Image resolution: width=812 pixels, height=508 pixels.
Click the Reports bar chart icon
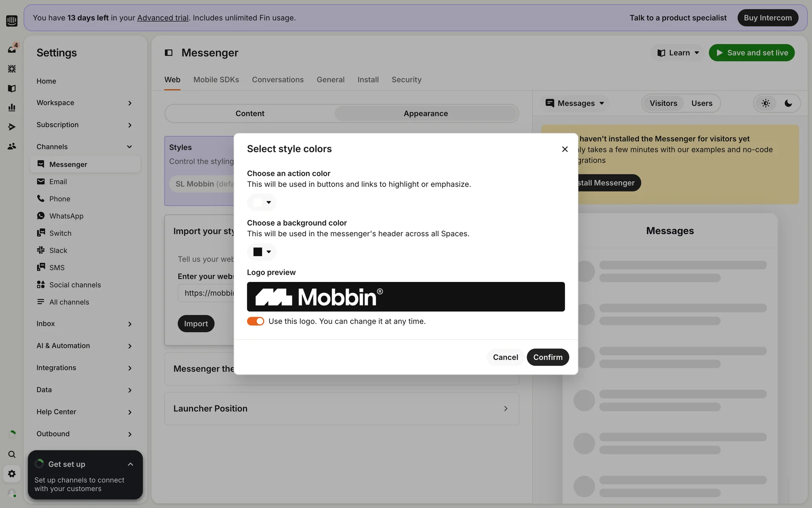[12, 108]
